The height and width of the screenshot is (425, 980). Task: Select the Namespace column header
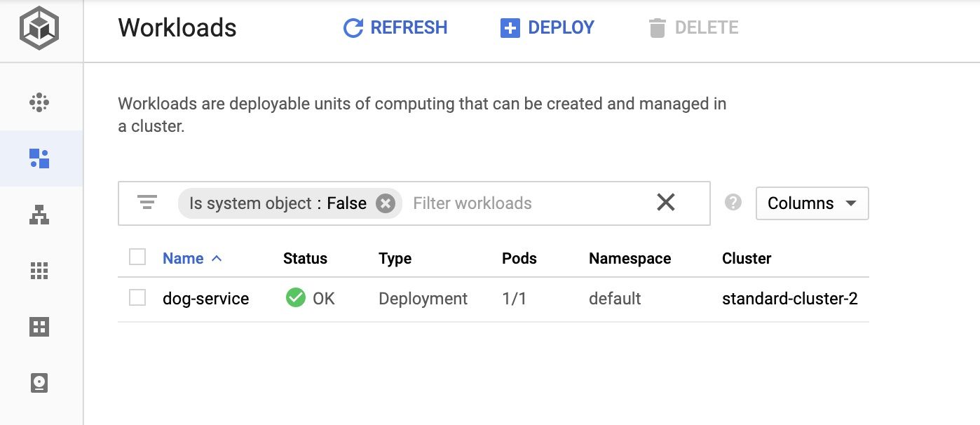(x=629, y=258)
